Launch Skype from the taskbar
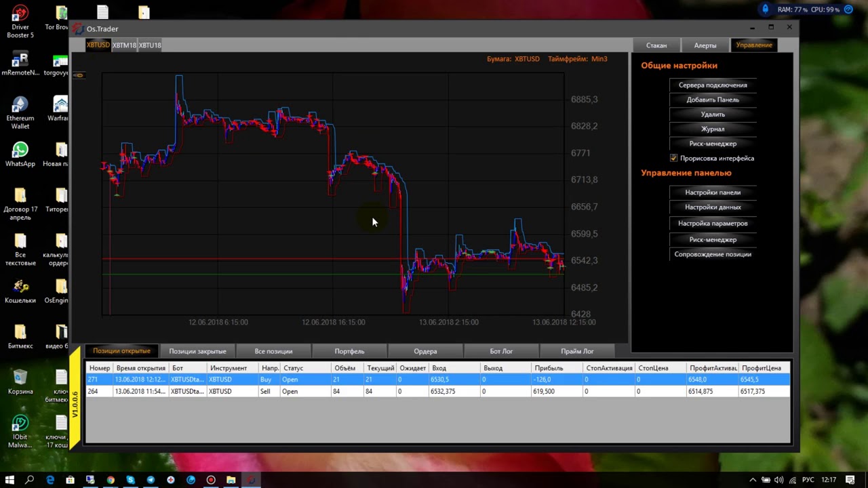The height and width of the screenshot is (488, 868). pyautogui.click(x=130, y=480)
